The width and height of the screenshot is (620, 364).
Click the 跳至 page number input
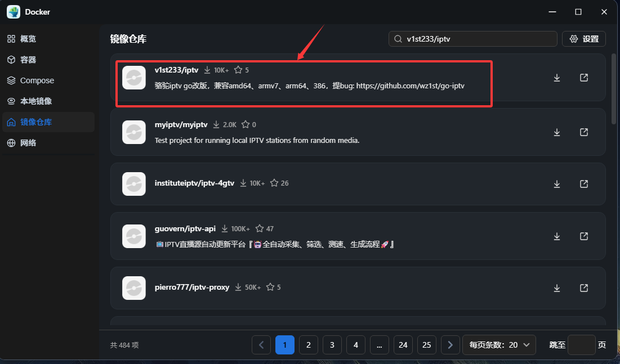pyautogui.click(x=582, y=345)
